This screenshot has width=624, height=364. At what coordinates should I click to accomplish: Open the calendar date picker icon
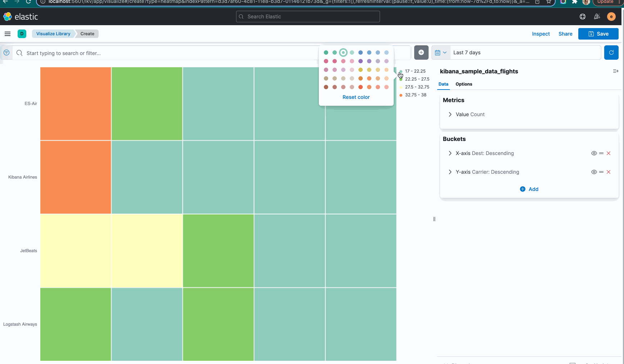[440, 53]
